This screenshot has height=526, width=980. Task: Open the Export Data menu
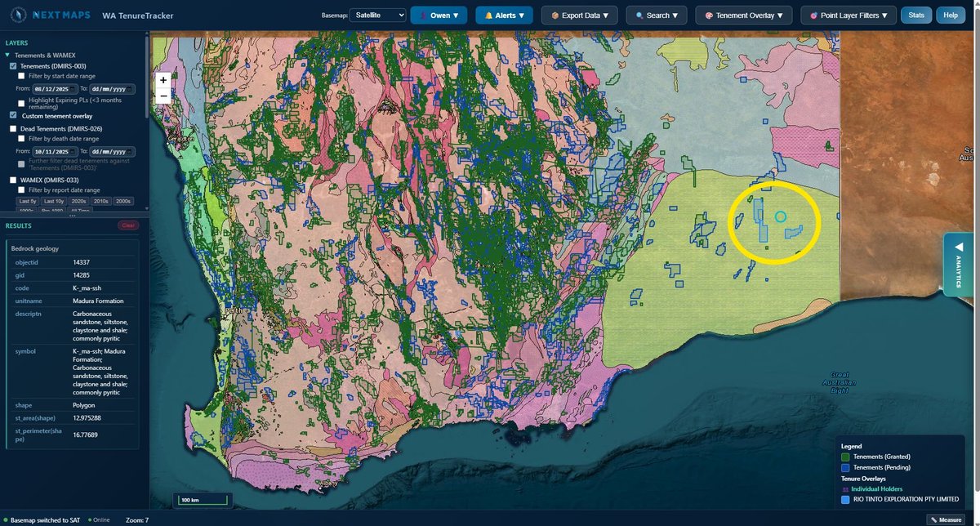click(581, 15)
